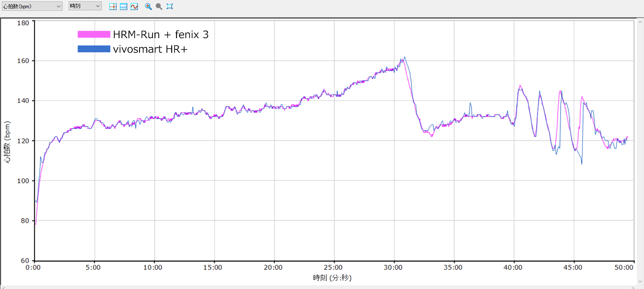Click the 80 y-axis tick label
The image size is (644, 289).
24,221
